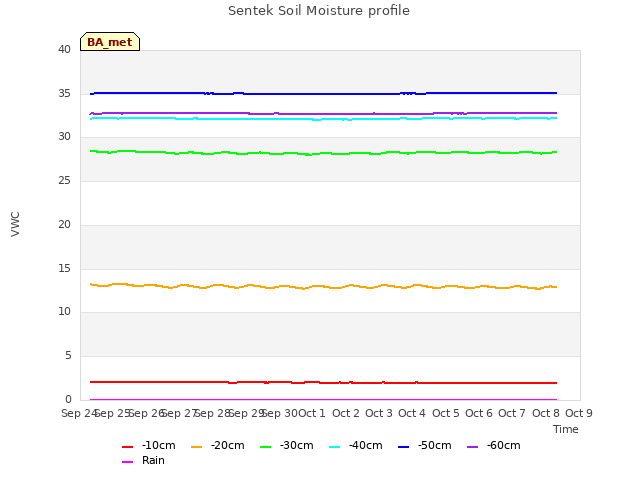Toggle the -20cm legend entry
This screenshot has height=480, width=640.
tap(218, 445)
